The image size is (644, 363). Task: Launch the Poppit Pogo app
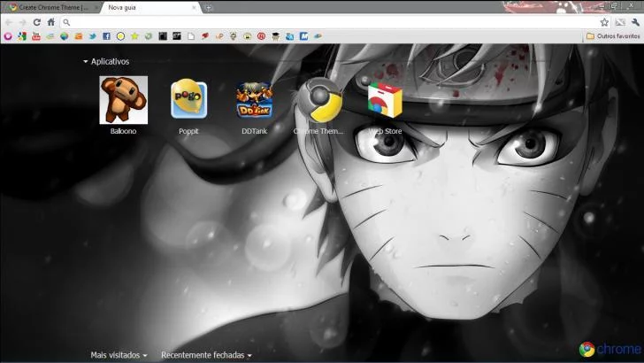[189, 99]
